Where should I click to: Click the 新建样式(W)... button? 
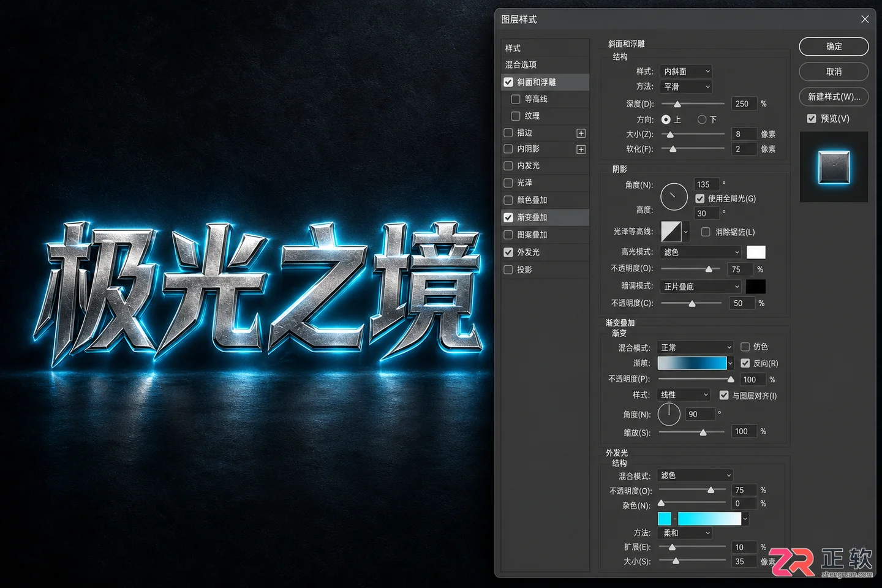(x=834, y=97)
